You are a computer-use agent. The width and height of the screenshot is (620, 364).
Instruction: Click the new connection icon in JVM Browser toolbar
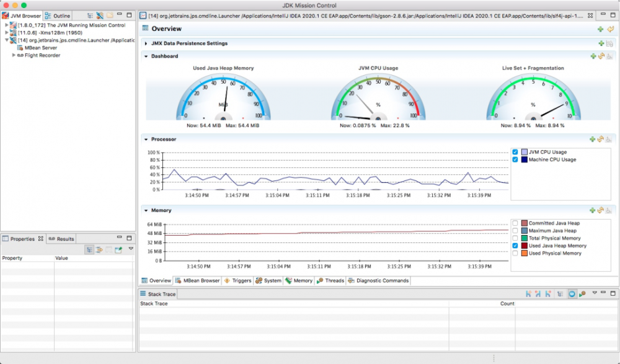[x=99, y=15]
